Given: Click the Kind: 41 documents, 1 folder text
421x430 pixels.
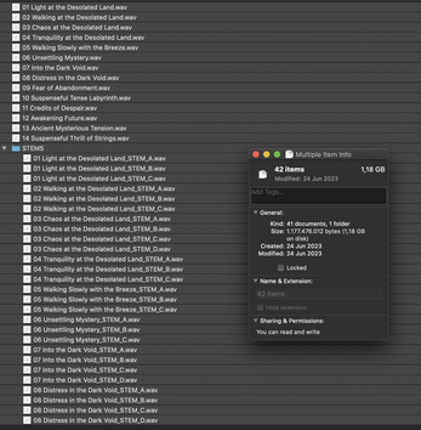Looking at the screenshot, I should tap(310, 224).
